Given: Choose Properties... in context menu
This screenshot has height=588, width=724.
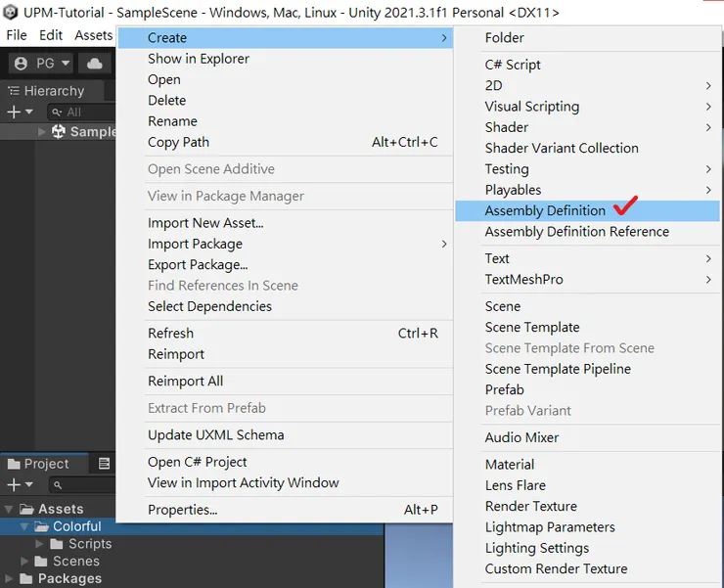Looking at the screenshot, I should (285, 510).
